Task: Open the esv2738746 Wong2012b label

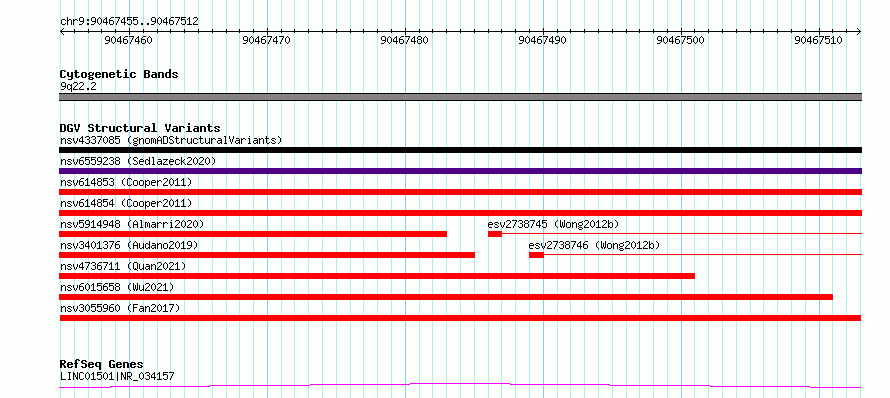Action: (x=594, y=245)
